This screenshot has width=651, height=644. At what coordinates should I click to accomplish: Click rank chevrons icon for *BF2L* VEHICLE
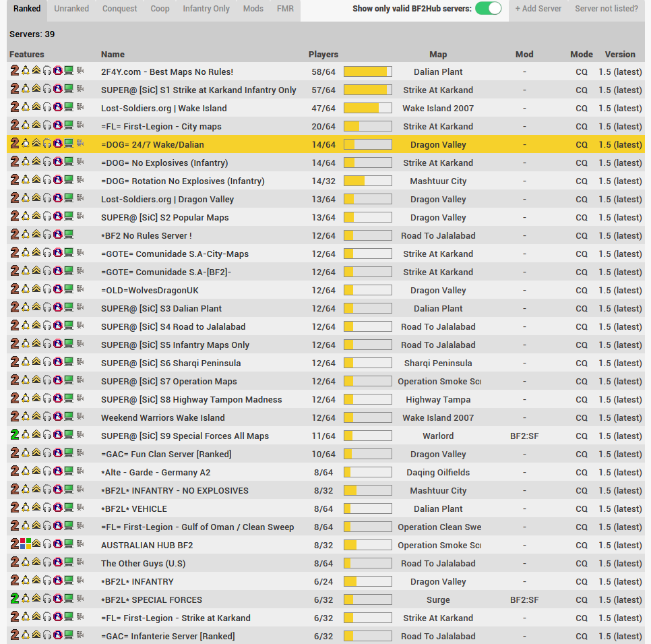coord(36,508)
